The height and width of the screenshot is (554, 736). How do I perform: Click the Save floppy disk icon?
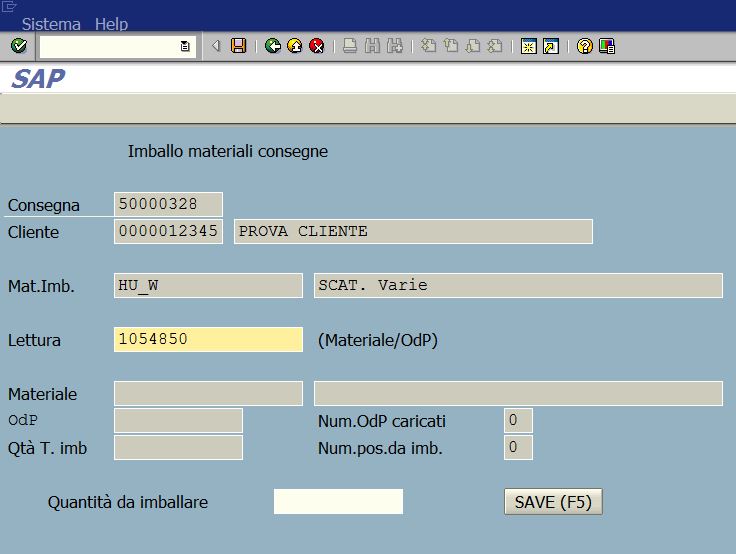238,46
